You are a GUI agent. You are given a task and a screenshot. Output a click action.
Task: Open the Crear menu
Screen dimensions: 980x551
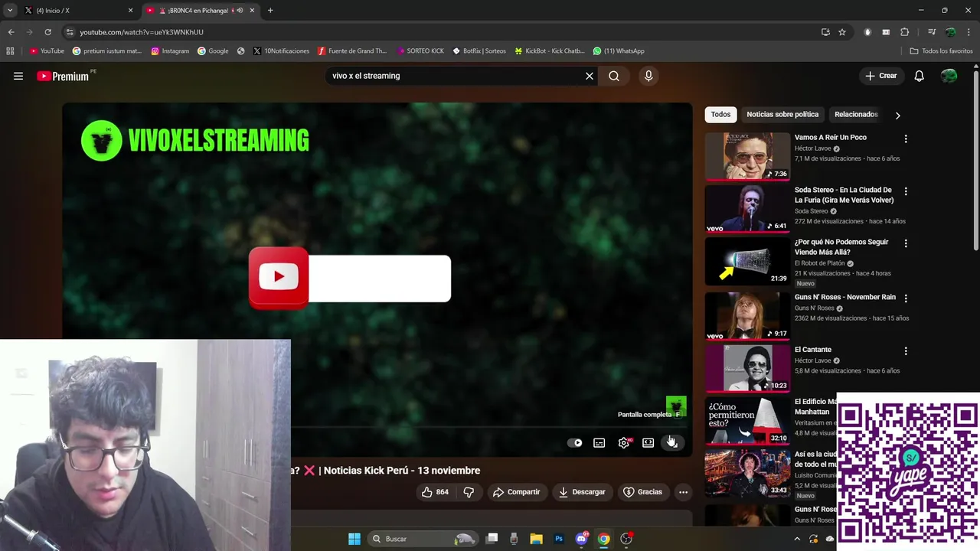(x=881, y=76)
